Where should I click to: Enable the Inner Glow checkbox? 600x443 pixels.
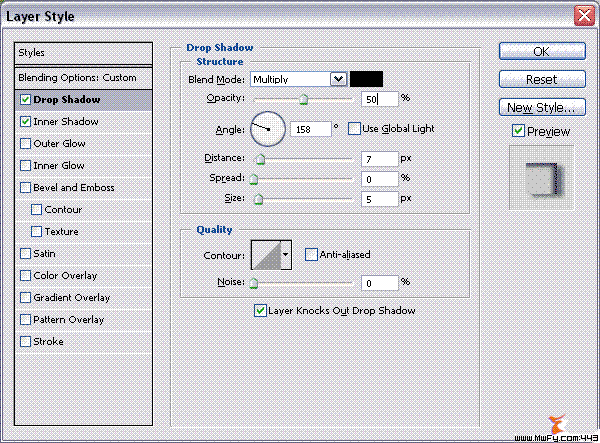25,166
